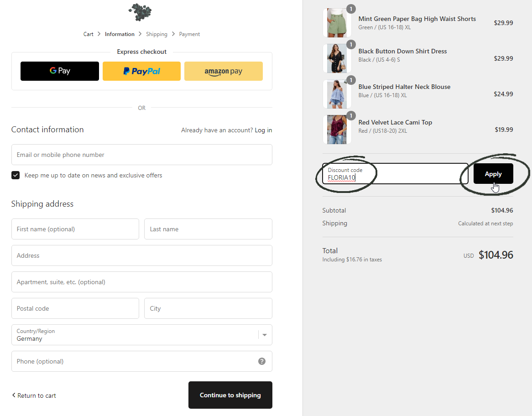Go back to Cart breadcrumb
Viewport: 532px width, 416px height.
88,34
